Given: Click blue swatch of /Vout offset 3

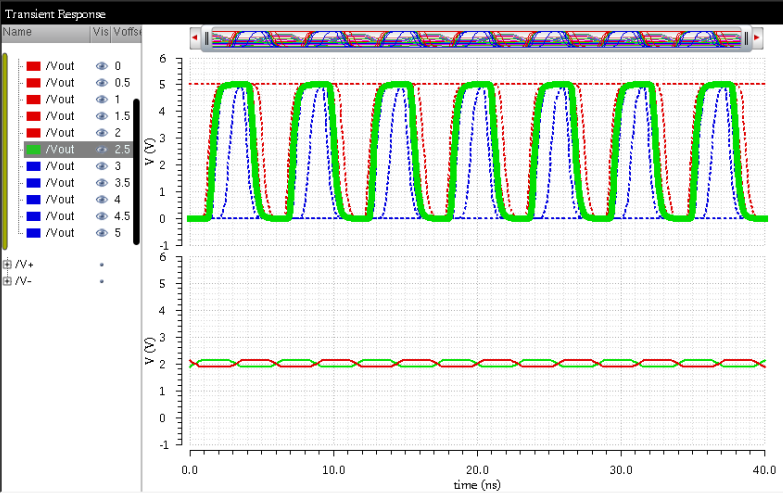Looking at the screenshot, I should tap(33, 166).
